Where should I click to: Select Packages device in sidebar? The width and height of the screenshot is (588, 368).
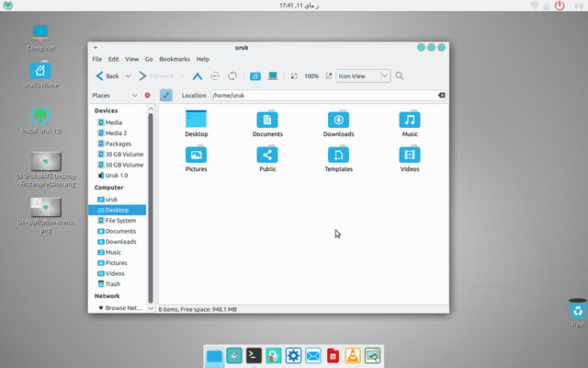click(x=117, y=144)
